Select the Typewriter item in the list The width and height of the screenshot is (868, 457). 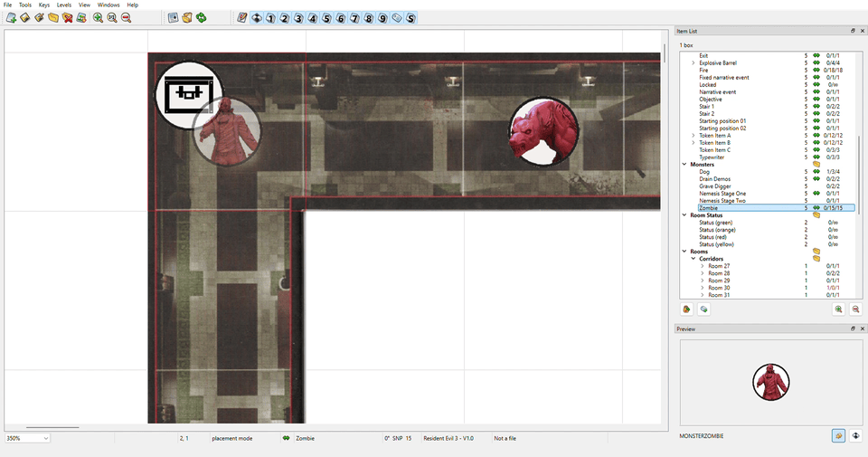coord(712,157)
